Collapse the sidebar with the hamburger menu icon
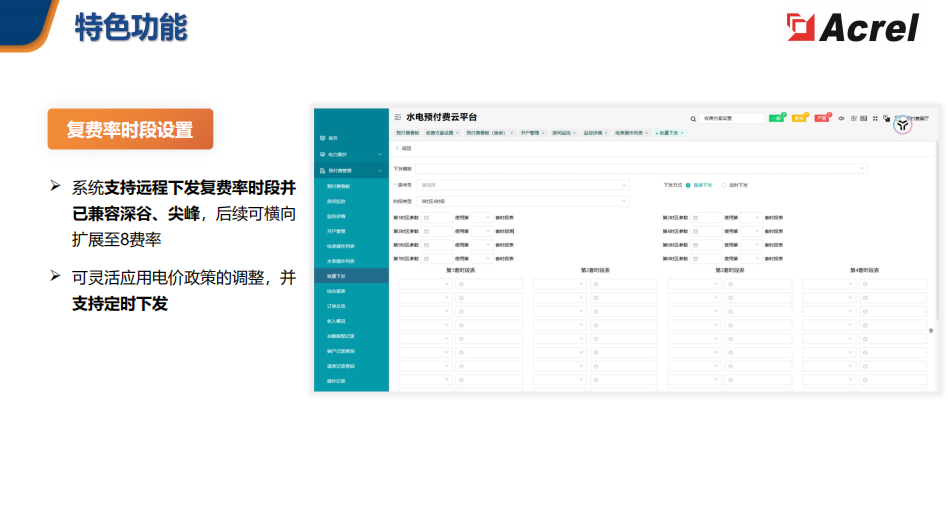The image size is (948, 527). coord(398,117)
